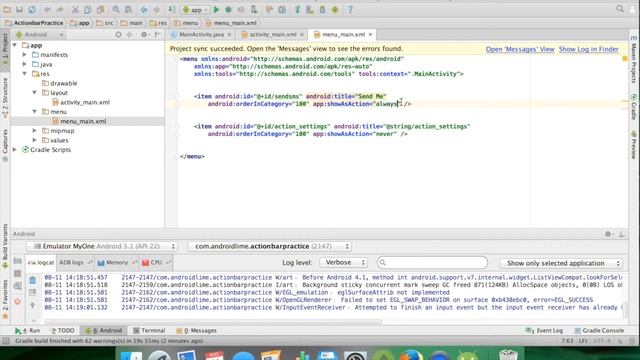The width and height of the screenshot is (640, 360).
Task: Open the Event Log button
Action: click(x=544, y=331)
